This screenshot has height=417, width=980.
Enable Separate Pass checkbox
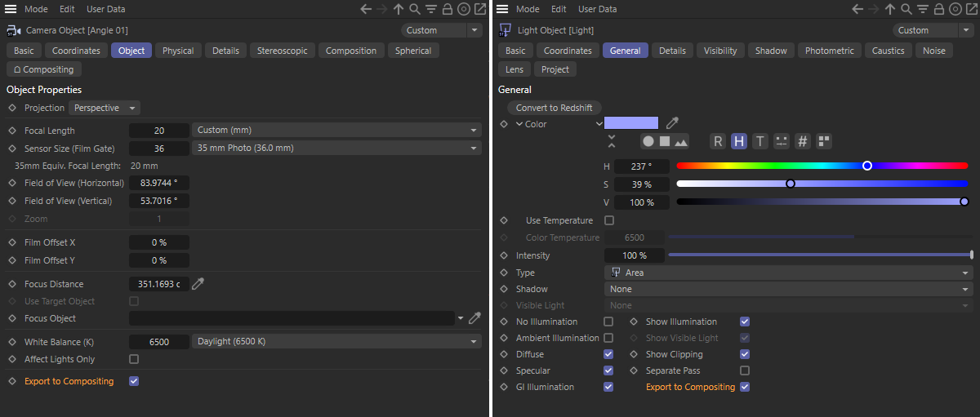click(x=745, y=370)
